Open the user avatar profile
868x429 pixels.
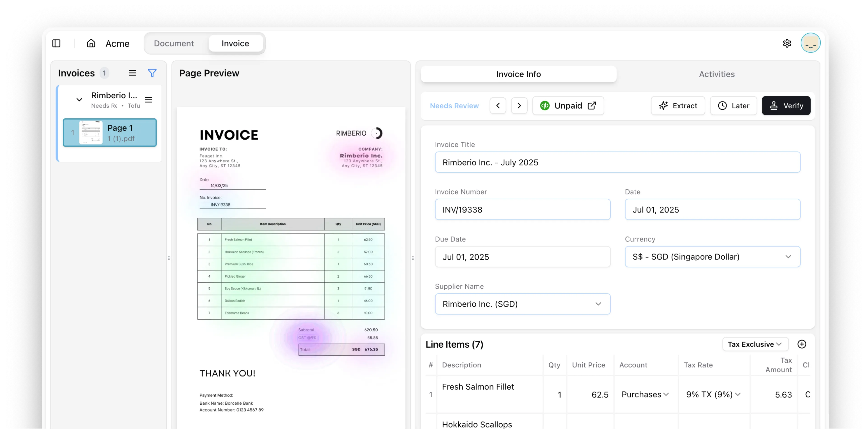click(x=810, y=43)
